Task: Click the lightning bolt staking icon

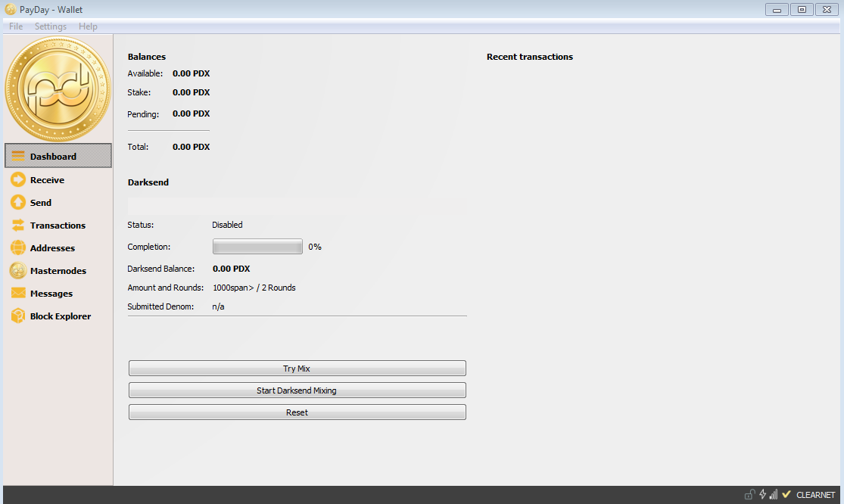Action: pyautogui.click(x=762, y=494)
